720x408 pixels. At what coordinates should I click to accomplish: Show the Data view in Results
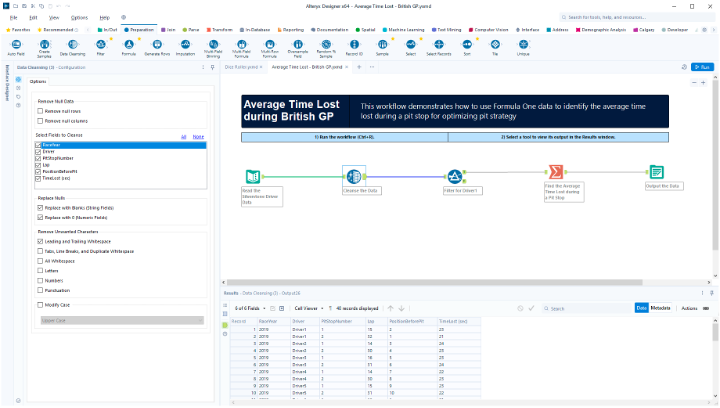pyautogui.click(x=641, y=308)
